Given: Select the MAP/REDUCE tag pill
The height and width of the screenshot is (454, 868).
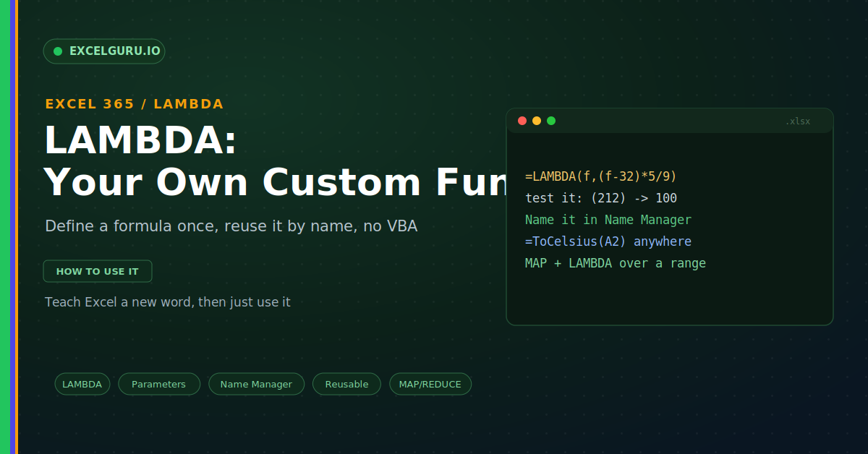Looking at the screenshot, I should tap(430, 385).
